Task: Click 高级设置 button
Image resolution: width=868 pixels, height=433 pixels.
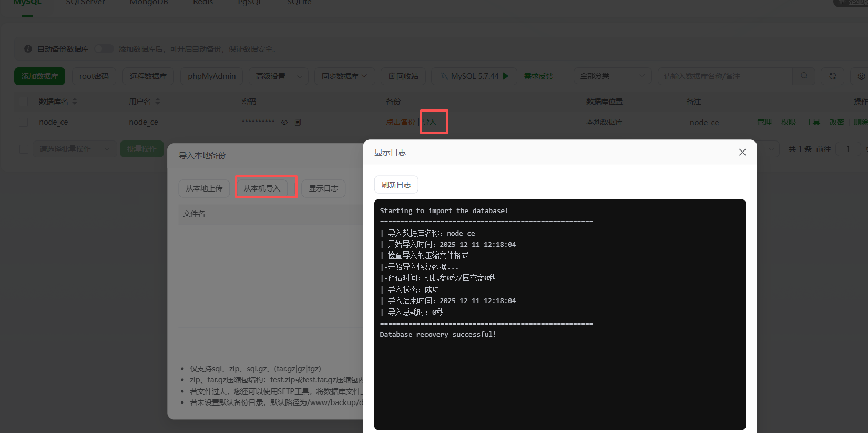Action: pyautogui.click(x=271, y=76)
